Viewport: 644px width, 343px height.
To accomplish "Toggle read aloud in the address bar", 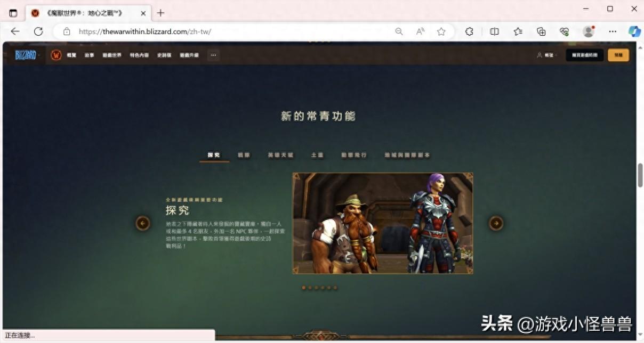I will (420, 31).
